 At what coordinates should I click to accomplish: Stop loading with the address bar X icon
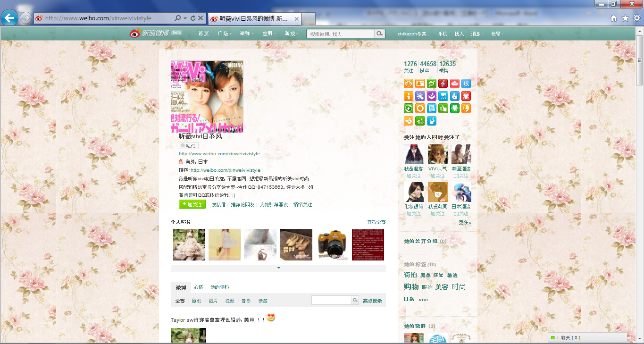coord(201,18)
